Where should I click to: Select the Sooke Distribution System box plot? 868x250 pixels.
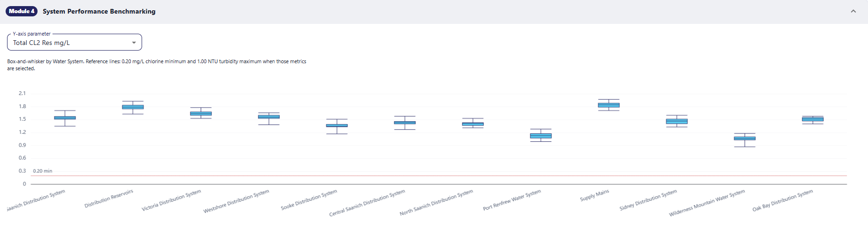click(337, 125)
